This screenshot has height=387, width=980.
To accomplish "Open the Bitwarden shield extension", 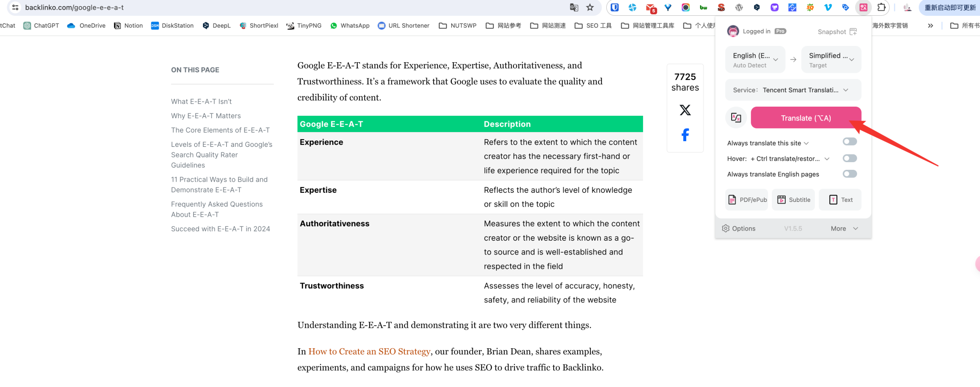I will (615, 7).
